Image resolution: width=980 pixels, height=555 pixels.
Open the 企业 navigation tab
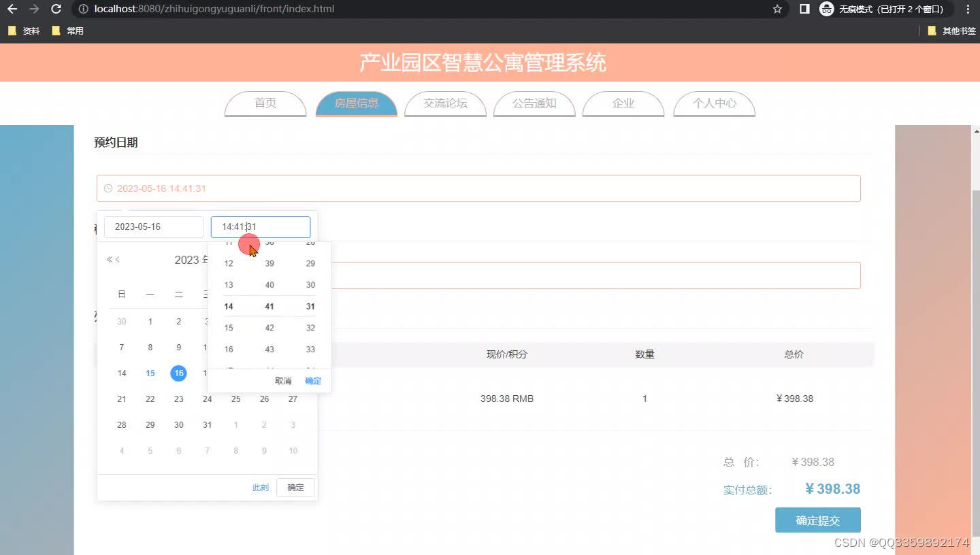(x=623, y=103)
